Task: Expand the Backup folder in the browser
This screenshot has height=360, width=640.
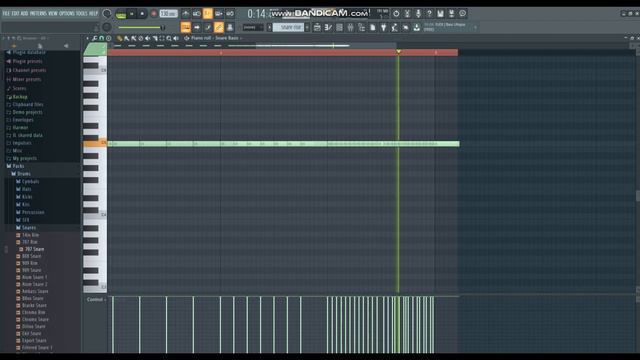Action: [20, 97]
